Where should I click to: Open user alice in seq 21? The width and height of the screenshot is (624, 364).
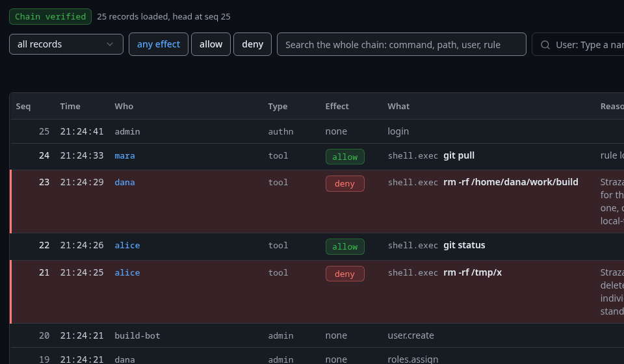(x=127, y=272)
